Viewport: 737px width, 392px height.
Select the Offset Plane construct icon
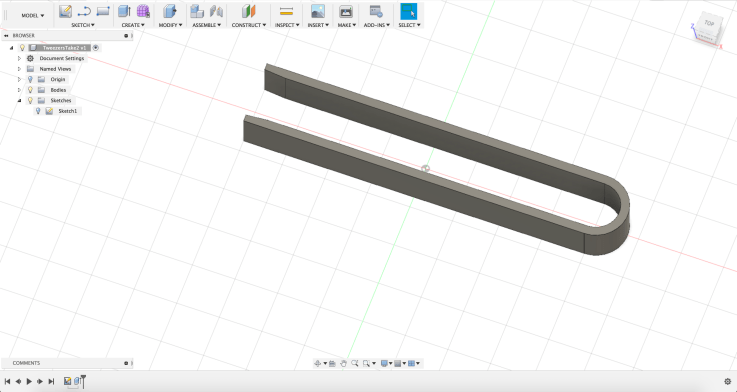click(x=248, y=11)
